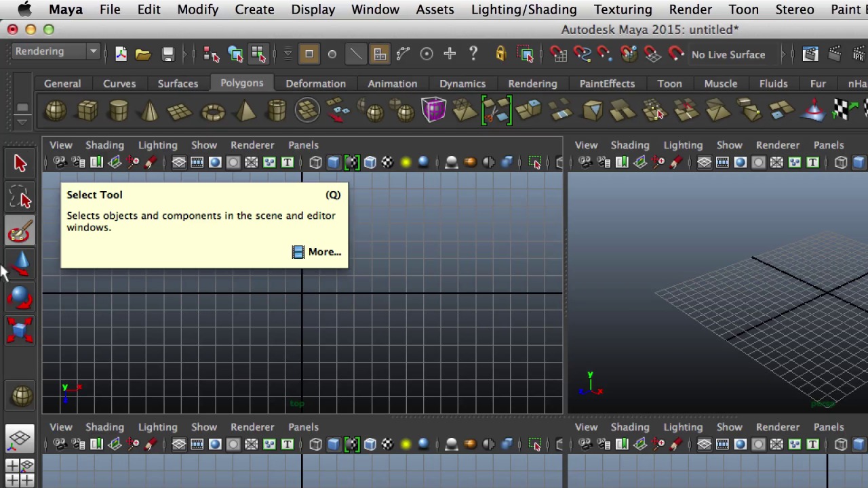Click the More... link in tooltip
This screenshot has height=488, width=868.
tap(324, 251)
